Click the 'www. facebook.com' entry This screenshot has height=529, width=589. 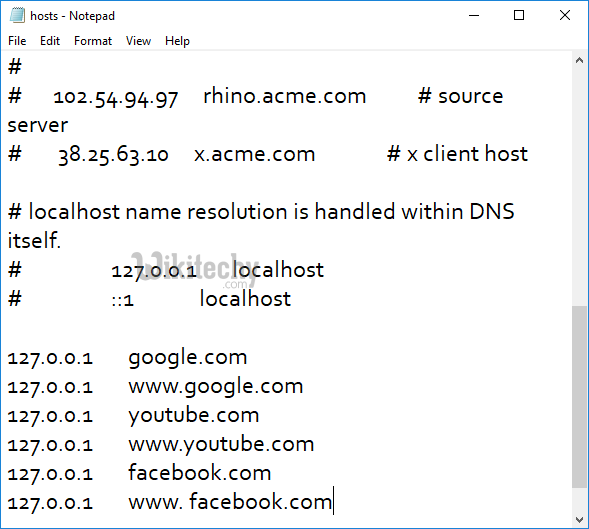230,502
